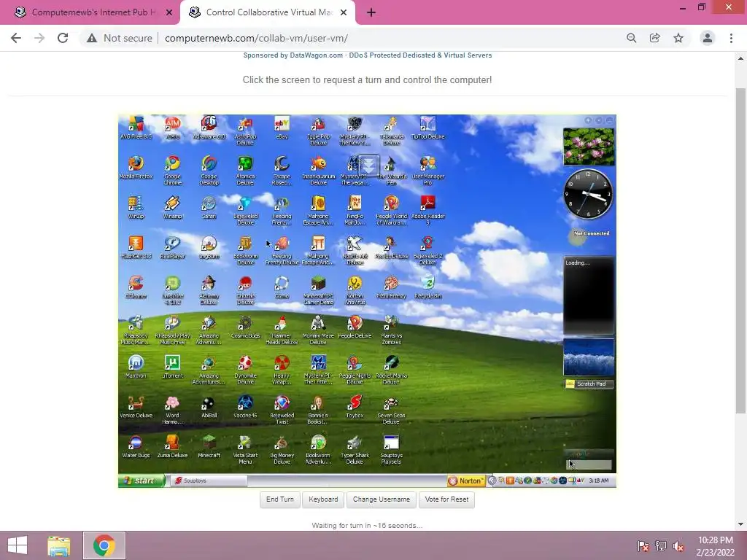
Task: Click the blue frost picture gadget
Action: 589,357
